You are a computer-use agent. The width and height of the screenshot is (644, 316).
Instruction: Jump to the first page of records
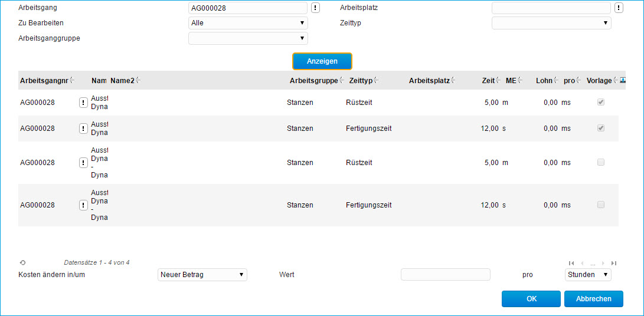point(571,263)
